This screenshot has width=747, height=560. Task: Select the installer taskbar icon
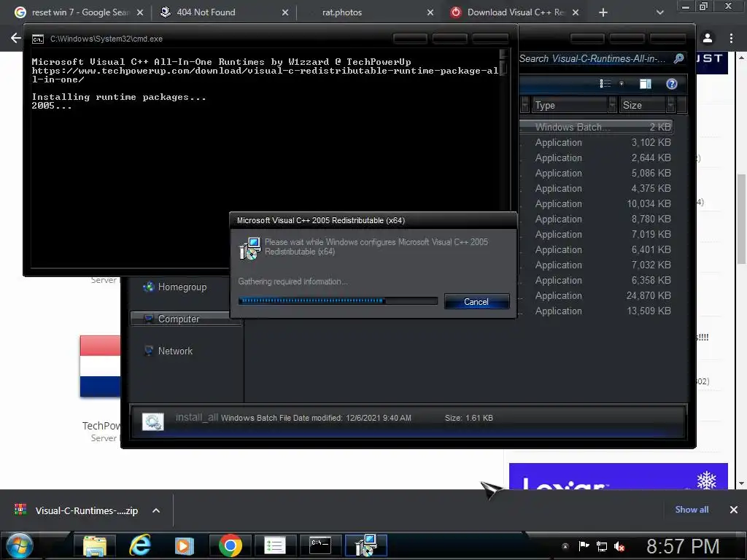365,545
